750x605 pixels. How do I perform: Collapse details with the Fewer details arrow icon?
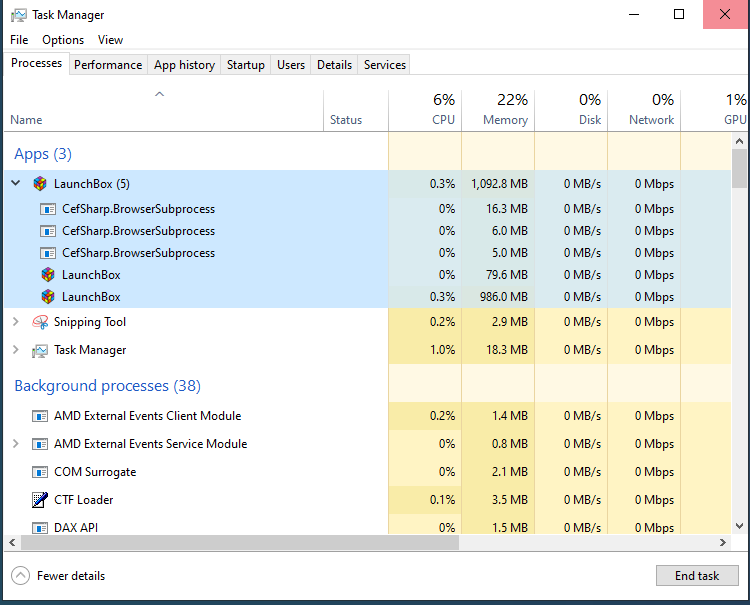(x=21, y=576)
